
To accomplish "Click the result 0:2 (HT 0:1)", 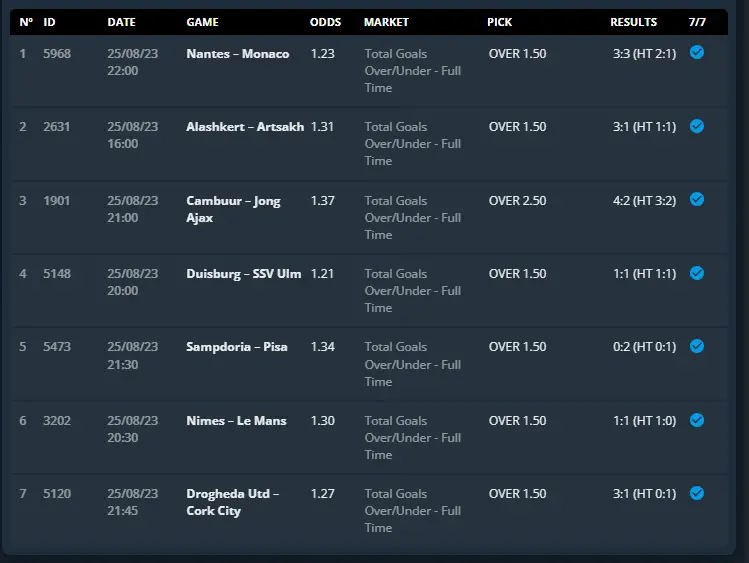I will click(644, 347).
